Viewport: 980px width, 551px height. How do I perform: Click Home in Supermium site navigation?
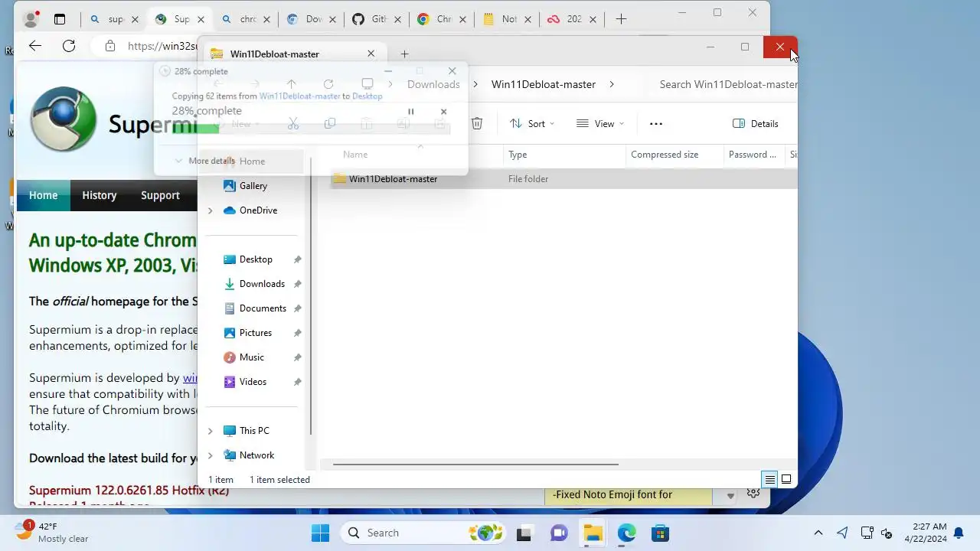point(43,195)
